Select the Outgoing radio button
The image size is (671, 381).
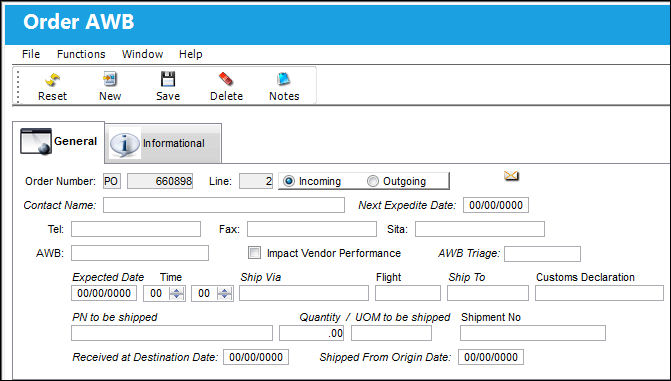[373, 181]
